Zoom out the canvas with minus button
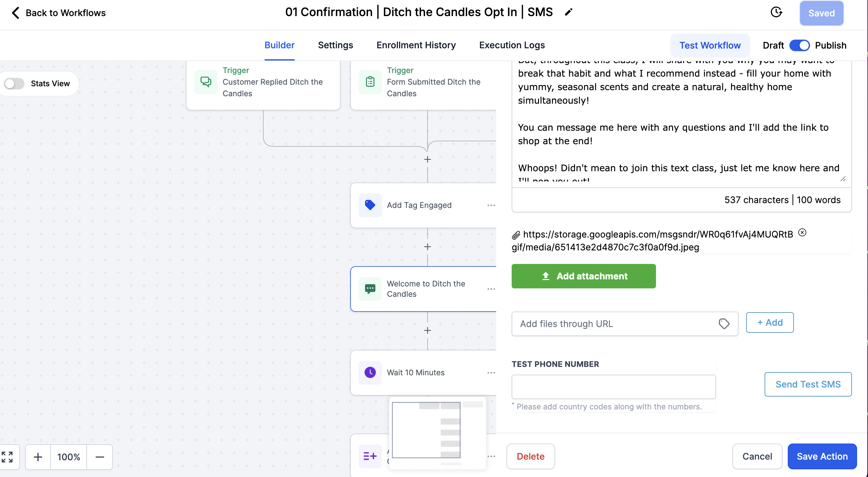Screen dimensions: 868x477 (x=100, y=457)
